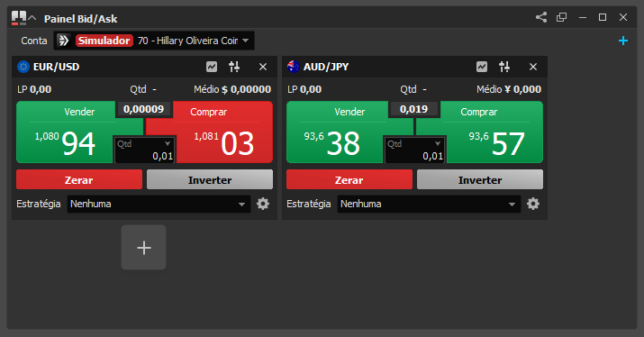Click the EUR/USD euro flag icon

[x=23, y=67]
